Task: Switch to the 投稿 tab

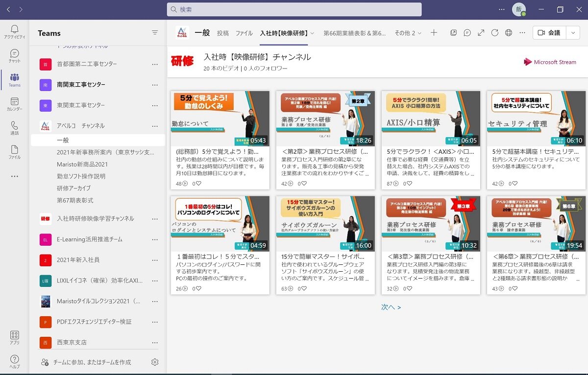Action: click(x=223, y=33)
